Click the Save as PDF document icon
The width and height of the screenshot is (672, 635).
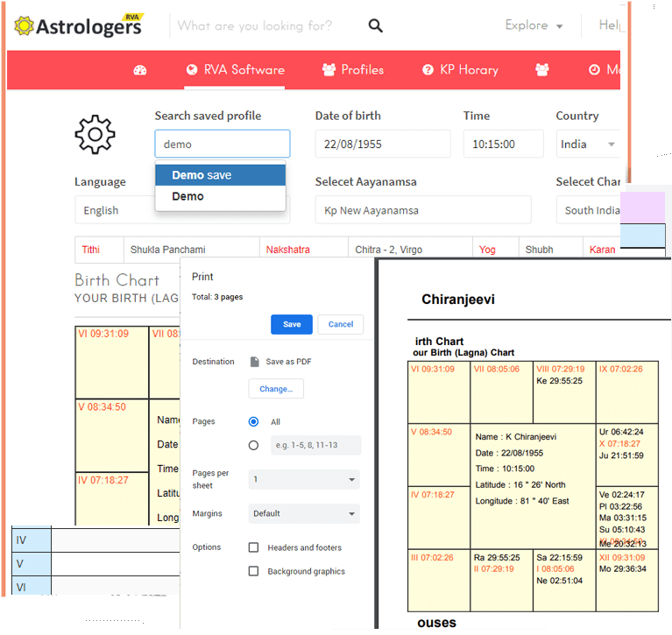tap(254, 362)
